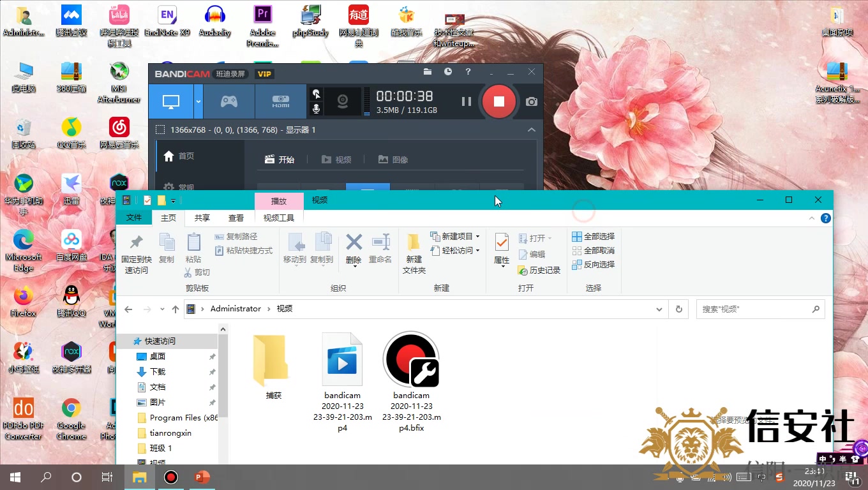
Task: Toggle Bandicam microphone recording icon
Action: point(316,109)
